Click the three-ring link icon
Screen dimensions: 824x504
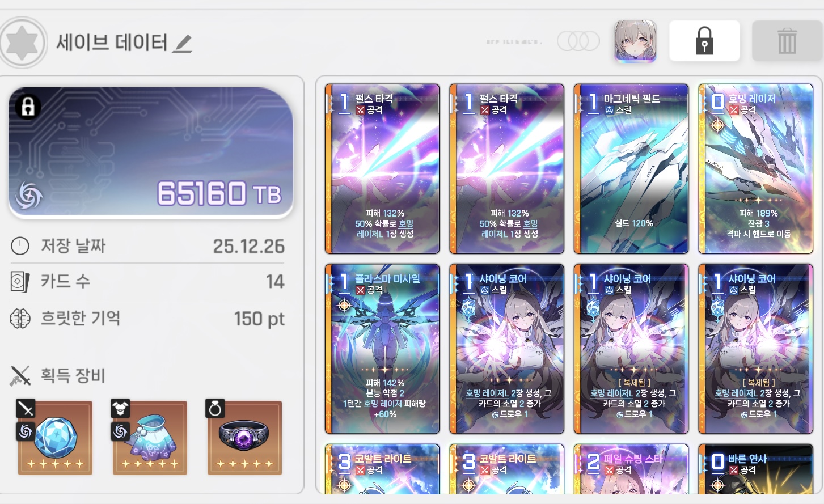pos(578,41)
